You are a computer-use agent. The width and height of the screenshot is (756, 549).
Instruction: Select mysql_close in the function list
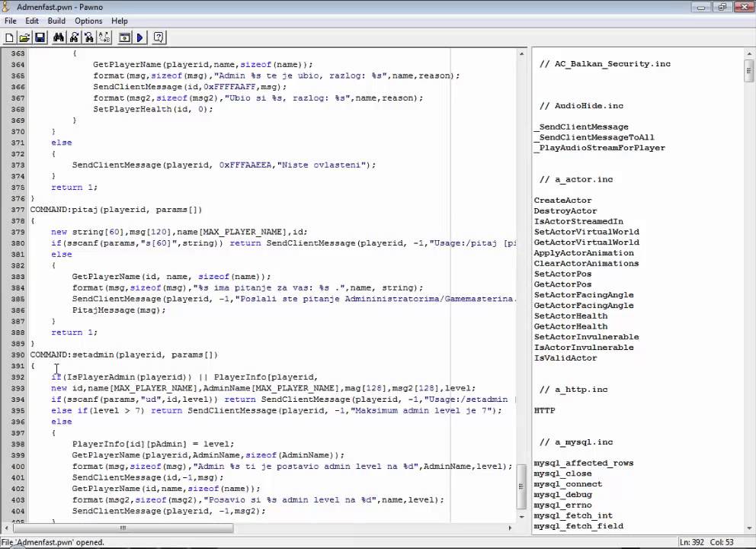tap(562, 474)
